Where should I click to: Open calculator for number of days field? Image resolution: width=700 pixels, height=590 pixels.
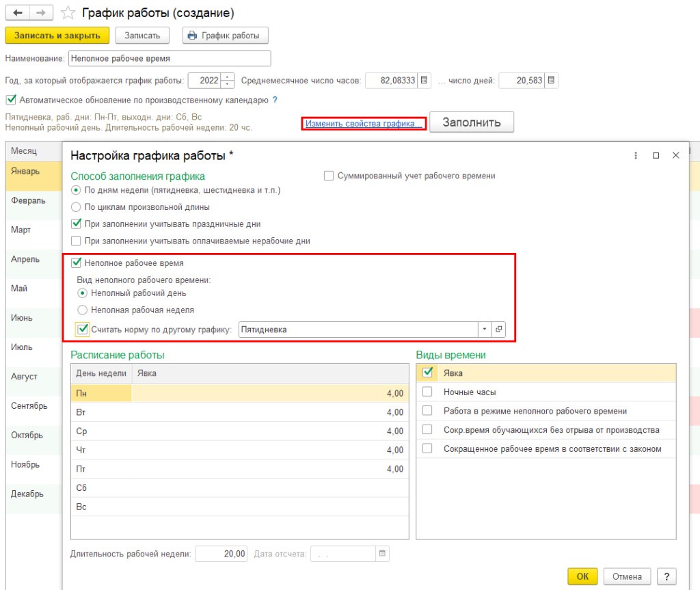coord(552,81)
